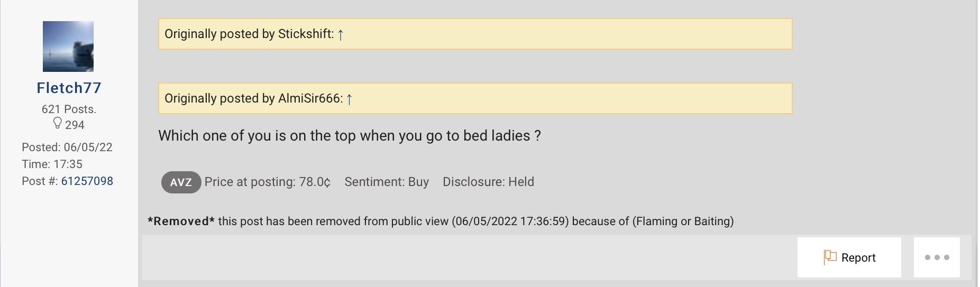Jump to Stickshift's original post arrow
980x287 pixels.
point(341,35)
